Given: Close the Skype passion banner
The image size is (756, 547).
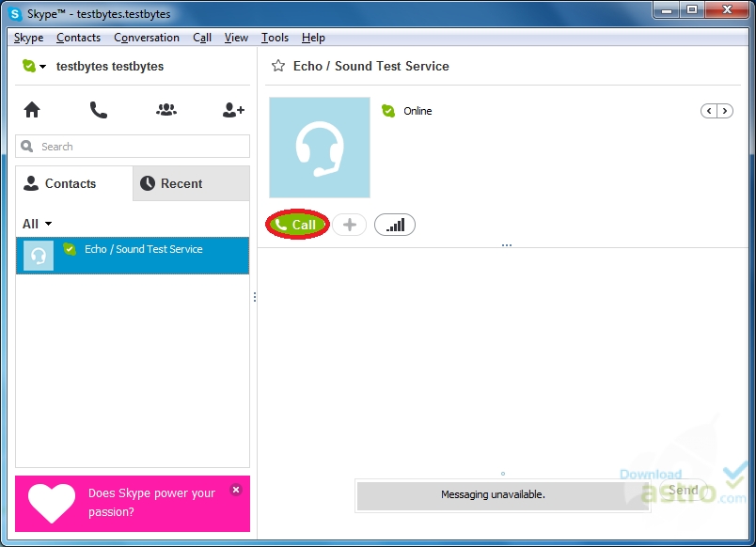Looking at the screenshot, I should [x=236, y=490].
